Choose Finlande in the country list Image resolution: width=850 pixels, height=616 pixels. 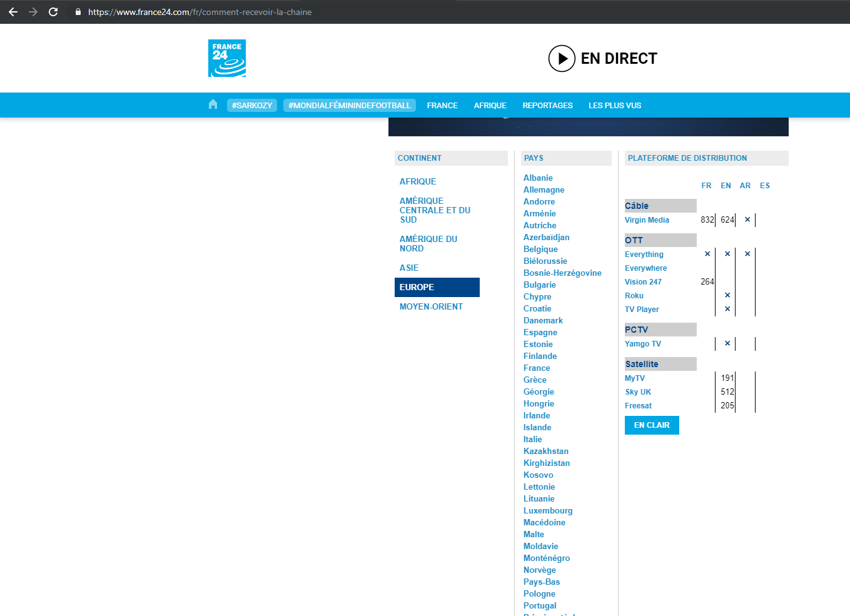coord(540,356)
